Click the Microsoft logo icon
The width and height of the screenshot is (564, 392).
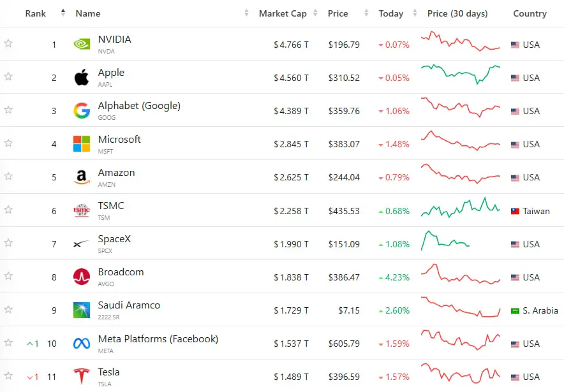coord(82,143)
